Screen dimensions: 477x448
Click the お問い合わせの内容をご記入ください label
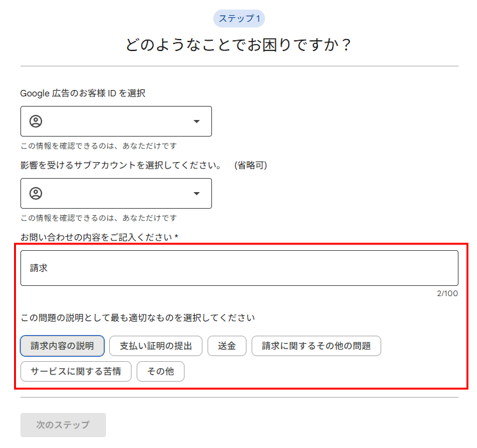click(x=99, y=237)
